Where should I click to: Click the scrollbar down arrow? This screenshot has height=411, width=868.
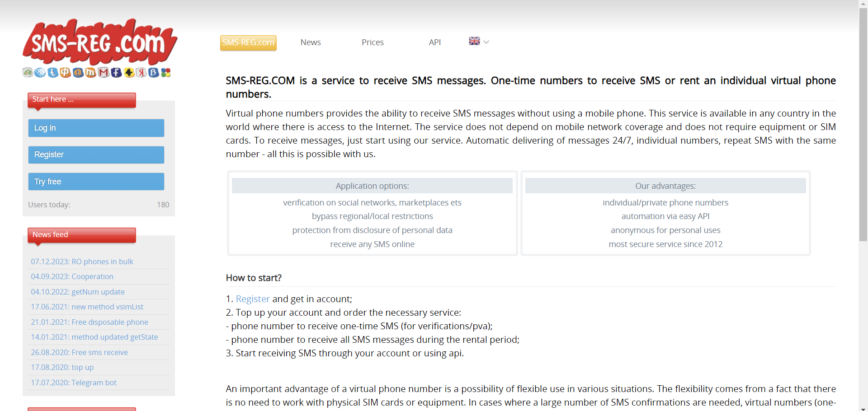(x=863, y=408)
